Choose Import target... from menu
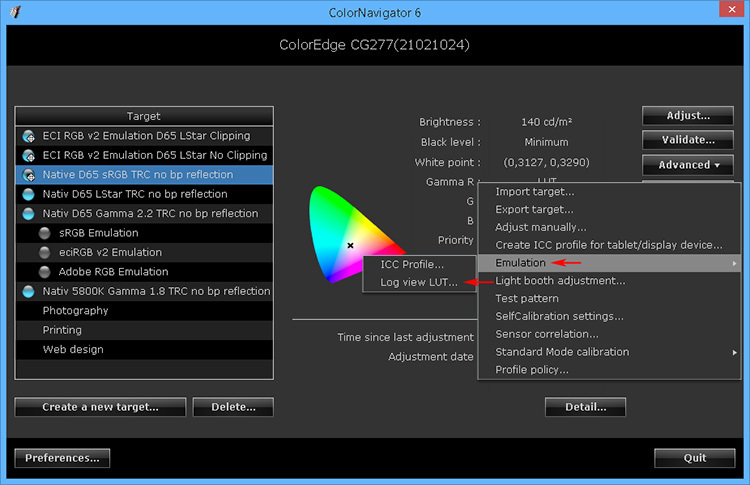750x485 pixels. pos(609,192)
